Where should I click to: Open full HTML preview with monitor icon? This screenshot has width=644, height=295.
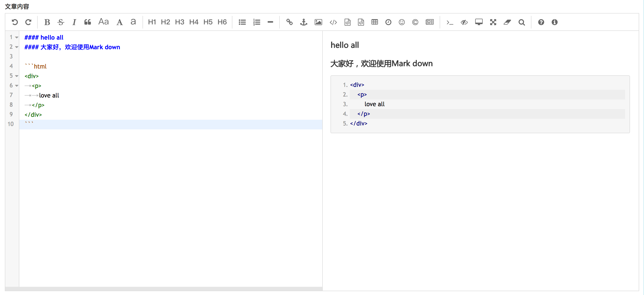pos(479,22)
